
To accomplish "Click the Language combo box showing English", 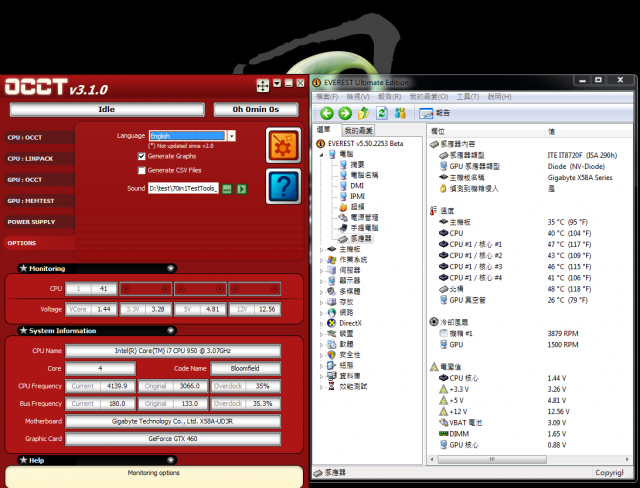I will point(192,136).
